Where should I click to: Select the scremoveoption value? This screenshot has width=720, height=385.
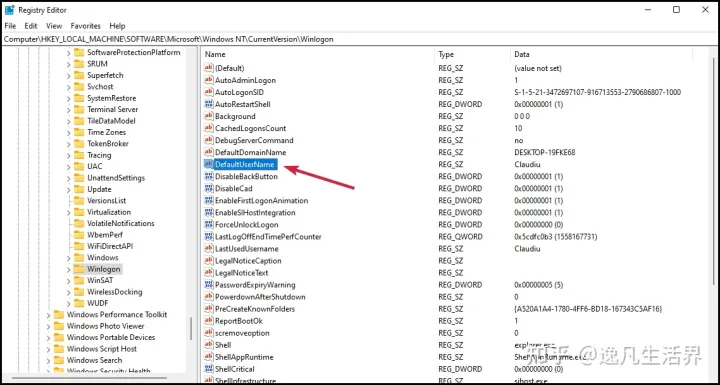click(242, 333)
